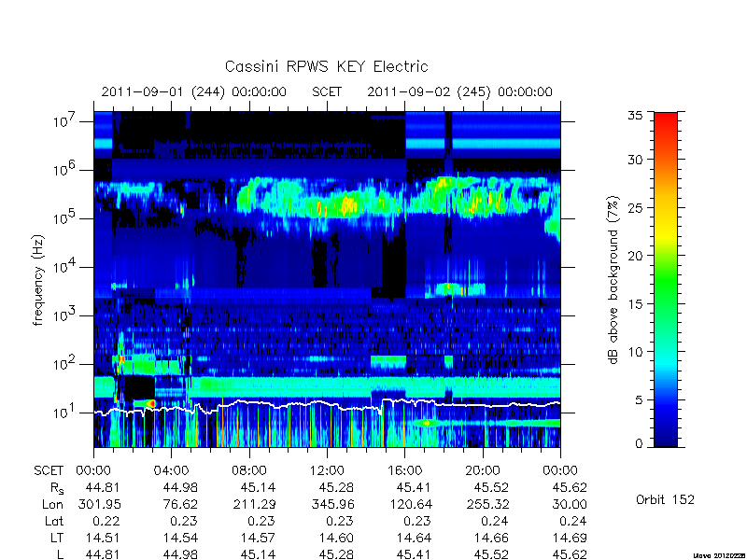Click the time tick label '12:00'
Screen dimensions: 747x560
click(327, 471)
